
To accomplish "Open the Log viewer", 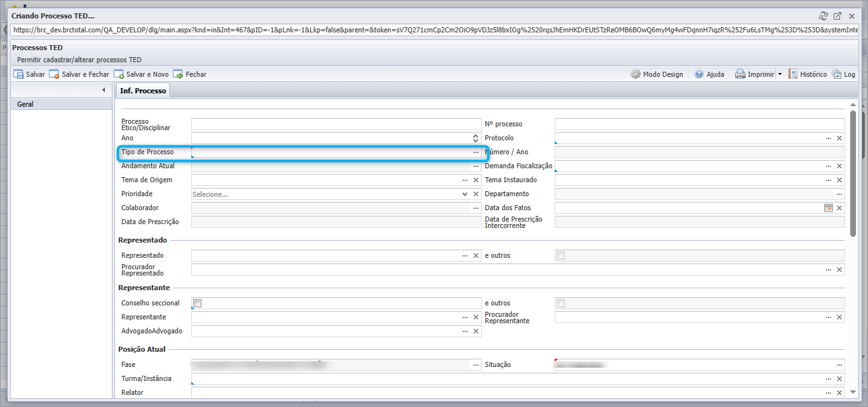I will coord(844,74).
